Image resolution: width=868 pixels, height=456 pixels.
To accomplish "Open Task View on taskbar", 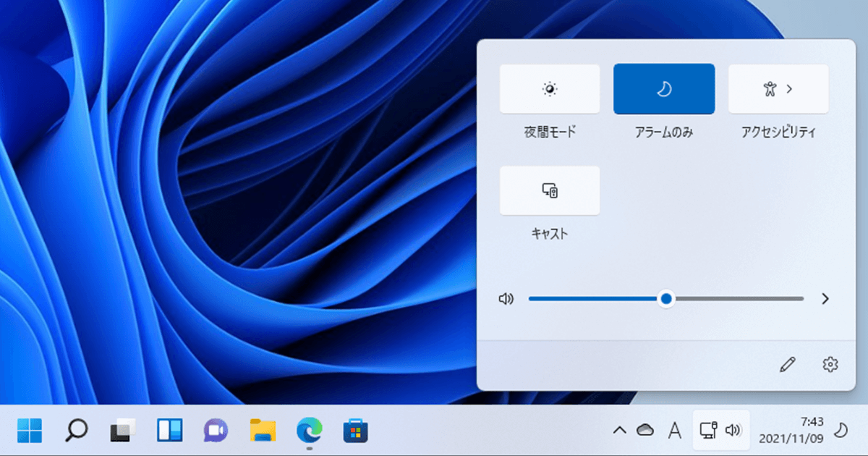I will point(123,431).
